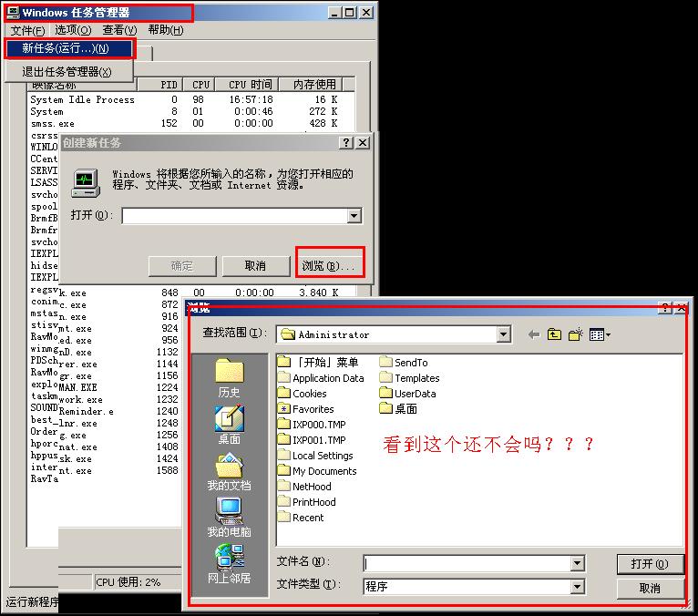This screenshot has width=698, height=616.
Task: Click the disabled 确定 button in 创建新任务
Action: pos(182,266)
